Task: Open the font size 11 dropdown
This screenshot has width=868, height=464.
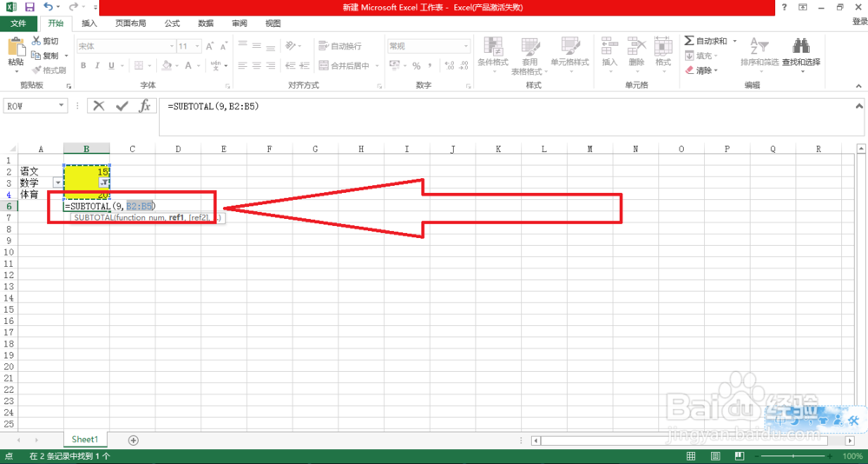Action: tap(198, 47)
